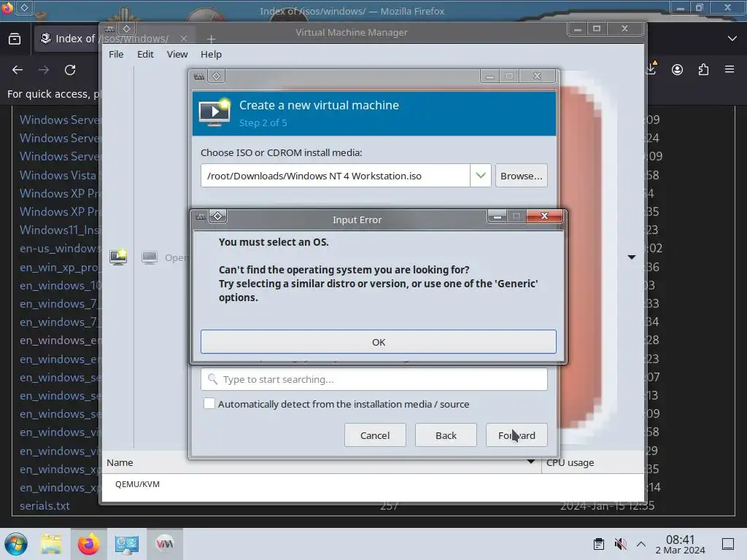
Task: Switch to Virtual Machine Manager taskbar icon
Action: coord(165,544)
